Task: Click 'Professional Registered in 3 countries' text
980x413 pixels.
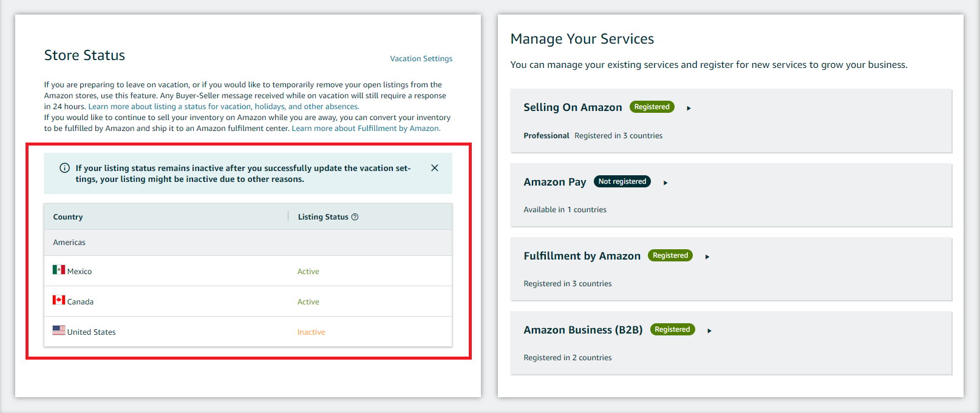Action: [x=593, y=136]
